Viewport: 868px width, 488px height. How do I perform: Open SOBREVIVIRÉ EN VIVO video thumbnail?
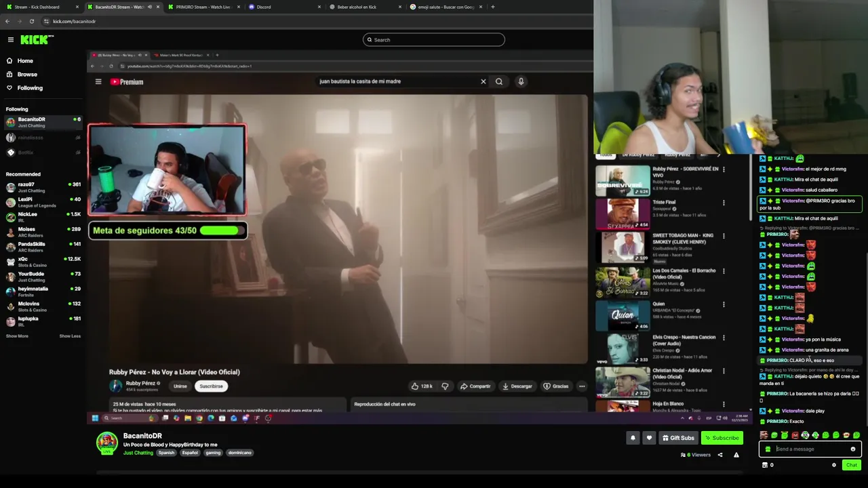(623, 181)
